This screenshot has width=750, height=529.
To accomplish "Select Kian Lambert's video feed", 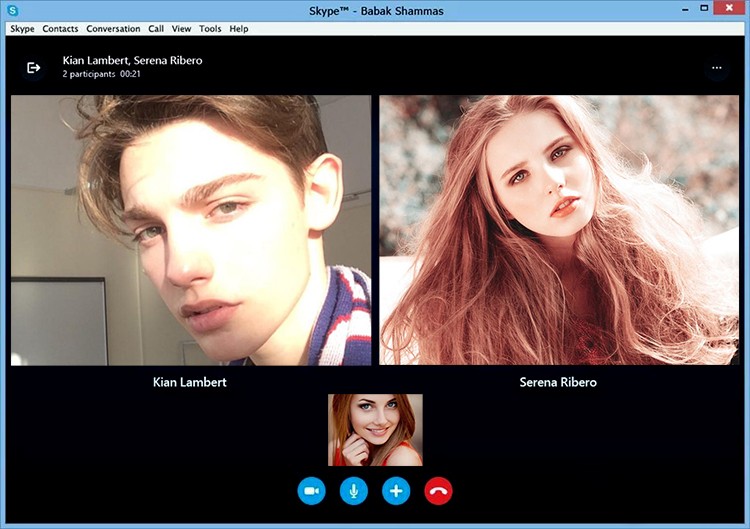I will click(x=191, y=230).
